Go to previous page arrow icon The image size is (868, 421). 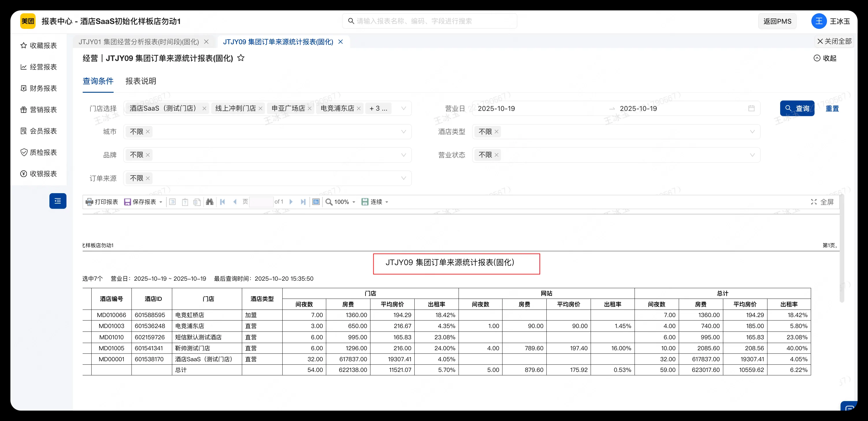235,202
